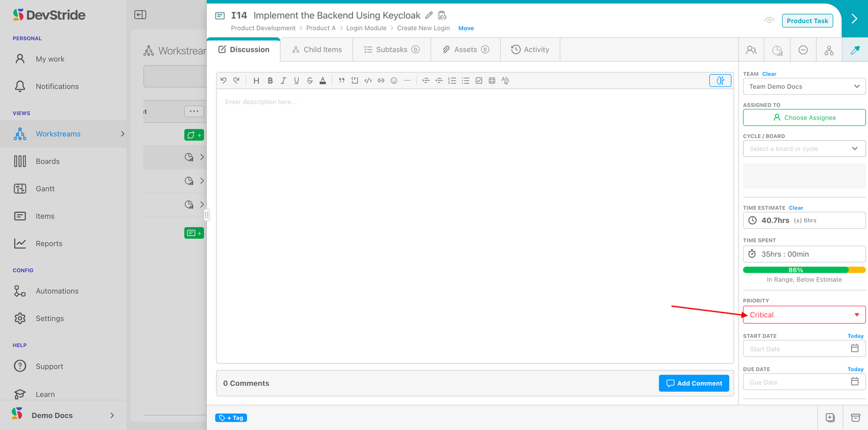Click the Add Comment button
This screenshot has height=430, width=868.
693,383
